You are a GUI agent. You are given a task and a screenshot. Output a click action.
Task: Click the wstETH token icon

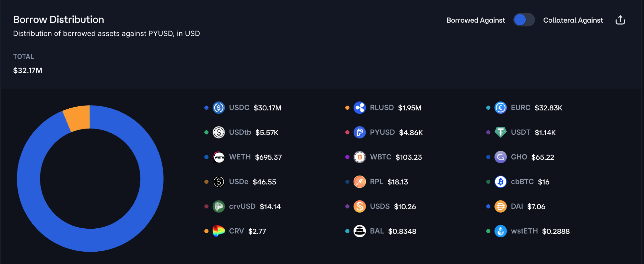coord(500,231)
